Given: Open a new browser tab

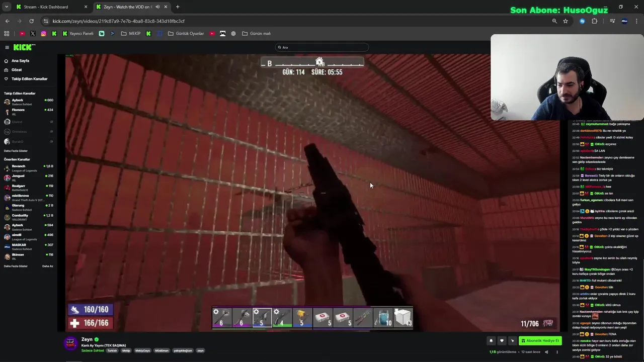Looking at the screenshot, I should tap(178, 7).
